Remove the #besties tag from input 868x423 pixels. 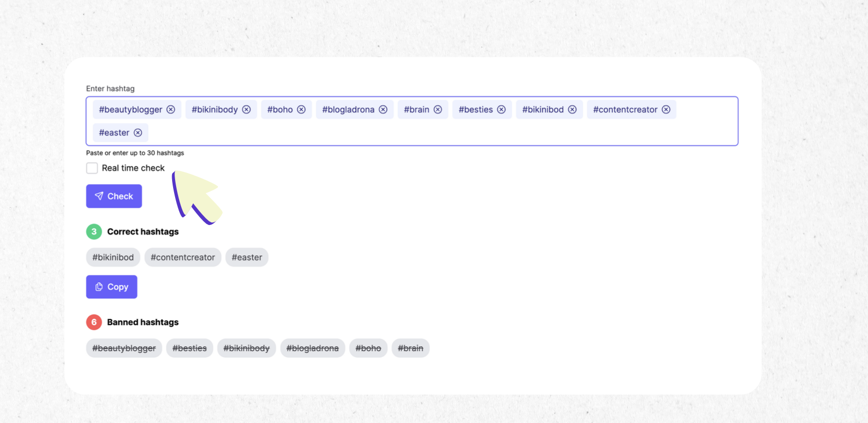pyautogui.click(x=501, y=109)
